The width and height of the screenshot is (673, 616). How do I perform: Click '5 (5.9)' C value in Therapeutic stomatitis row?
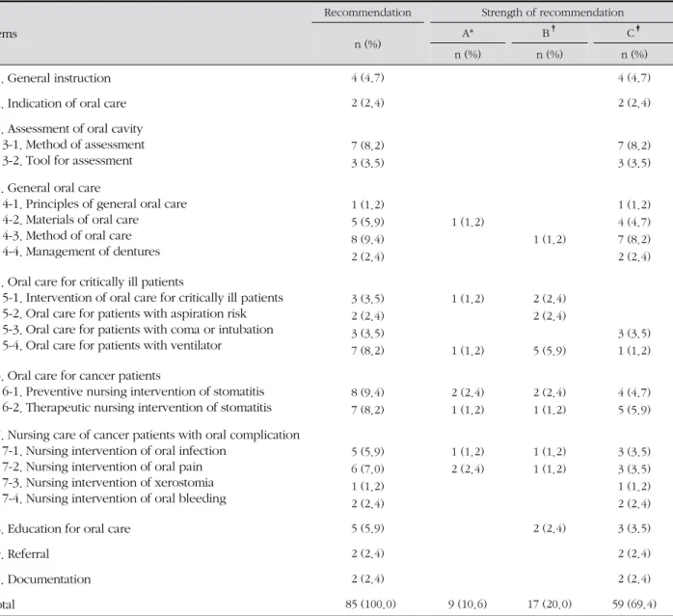[x=633, y=410]
